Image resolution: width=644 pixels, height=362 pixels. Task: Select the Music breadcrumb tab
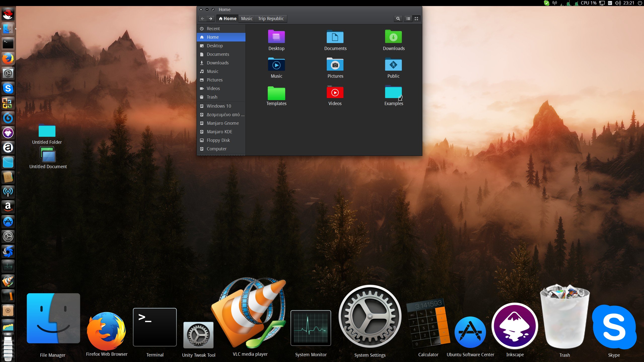coord(247,19)
